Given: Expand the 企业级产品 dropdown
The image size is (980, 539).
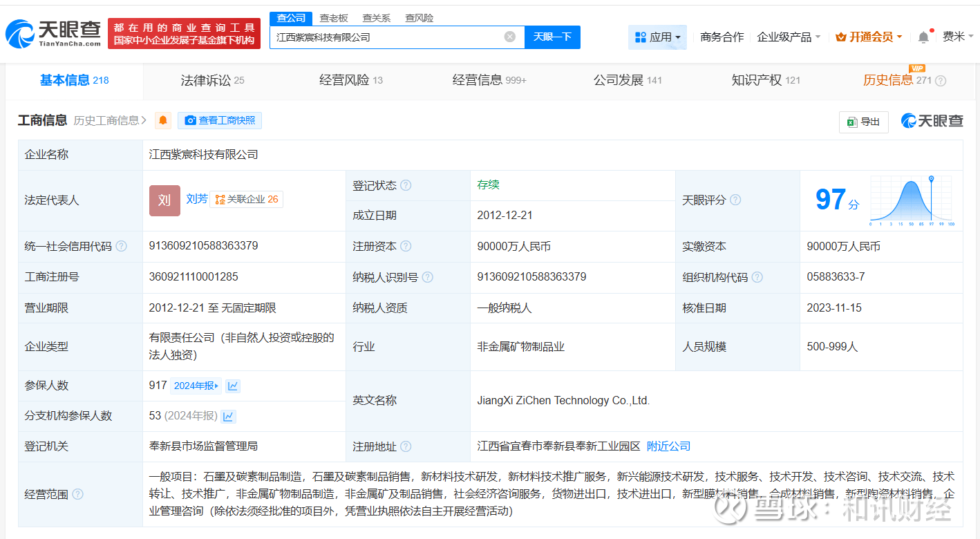Looking at the screenshot, I should pos(789,37).
